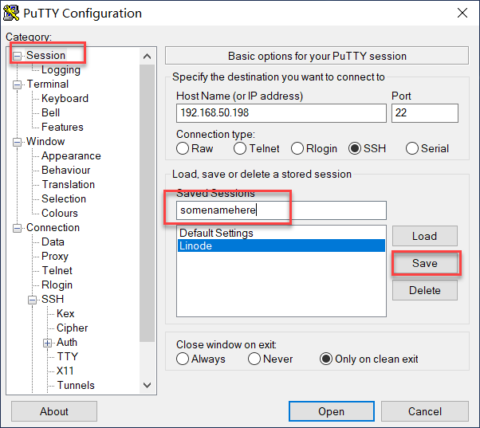
Task: Collapse the Session tree node
Action: 17,56
